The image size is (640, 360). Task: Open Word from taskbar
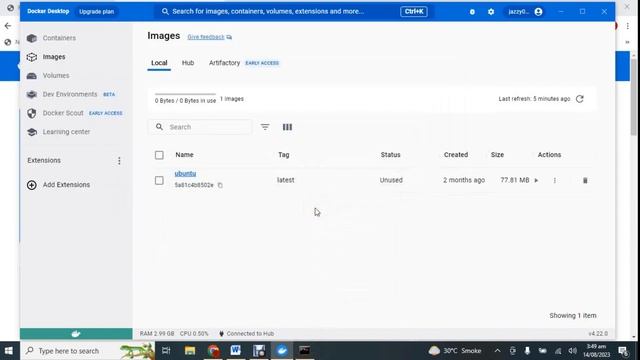click(x=236, y=351)
